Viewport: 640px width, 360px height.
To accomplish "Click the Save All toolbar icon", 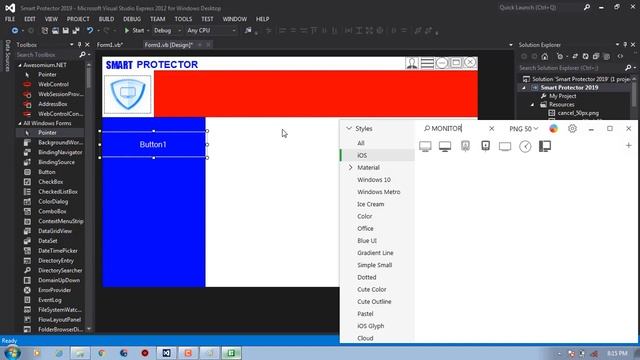I will click(76, 31).
